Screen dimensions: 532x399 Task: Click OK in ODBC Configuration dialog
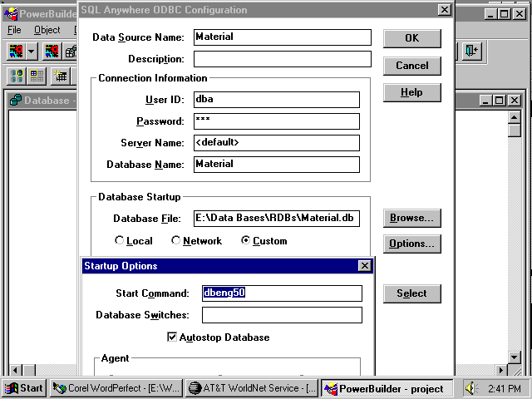(412, 38)
